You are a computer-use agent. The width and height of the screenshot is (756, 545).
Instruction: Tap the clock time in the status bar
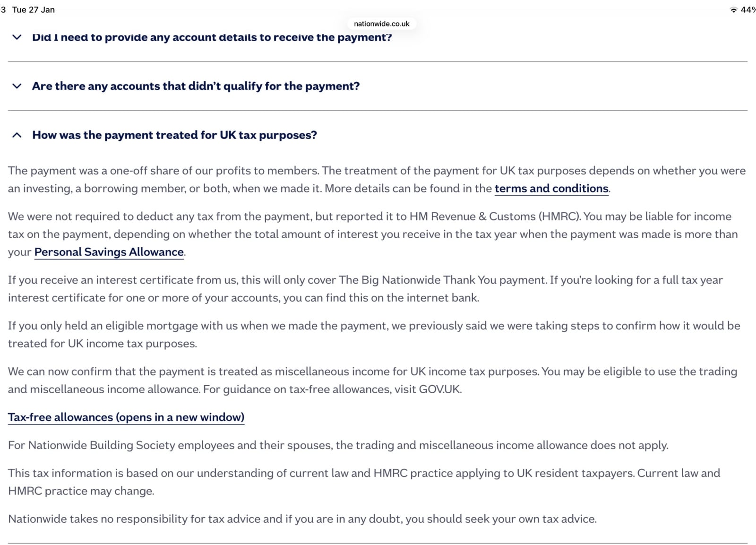click(x=3, y=9)
